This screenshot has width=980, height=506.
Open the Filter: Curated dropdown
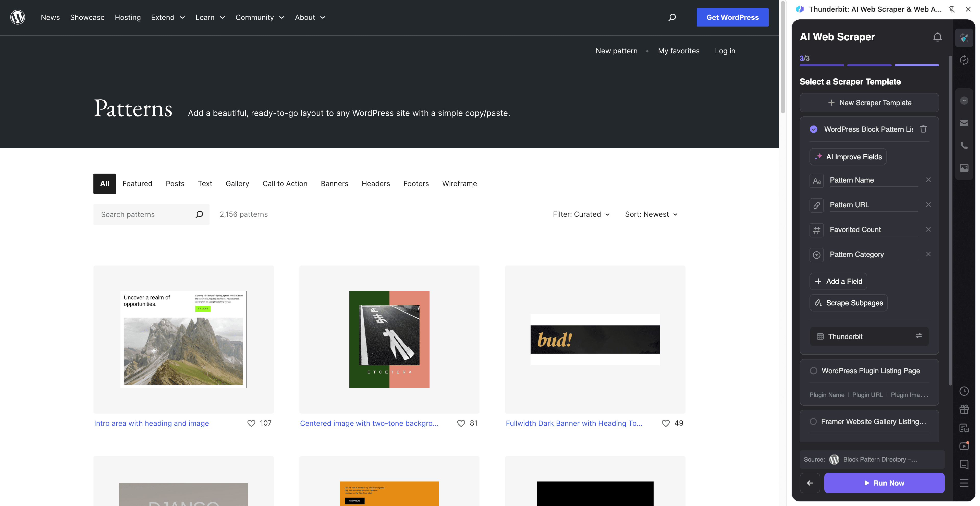(x=581, y=214)
